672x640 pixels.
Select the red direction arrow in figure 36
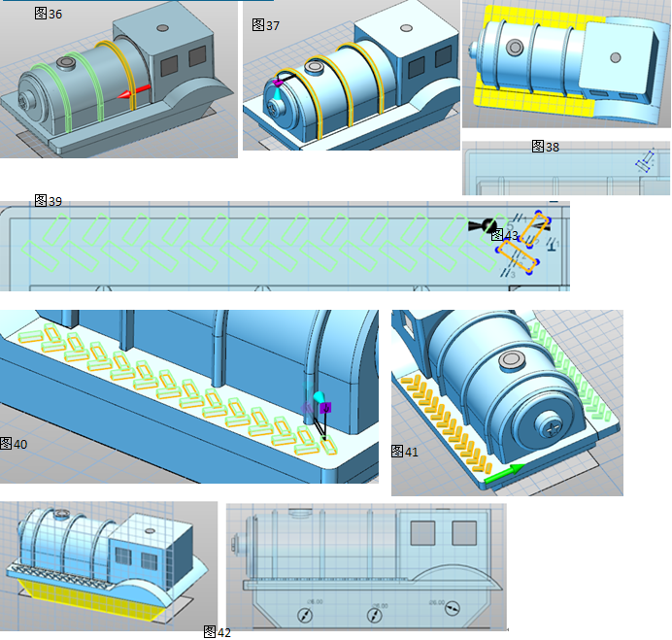(134, 91)
